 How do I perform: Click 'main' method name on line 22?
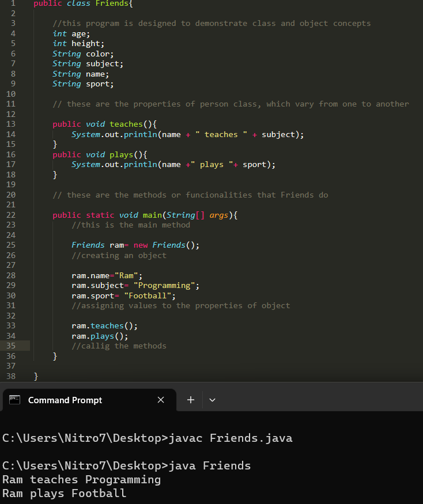(x=152, y=215)
